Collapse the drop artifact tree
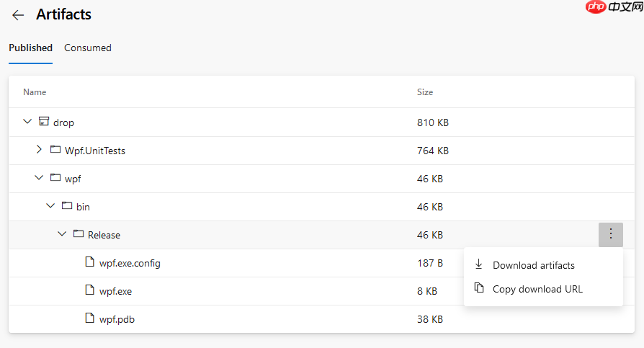Viewport: 644px width, 348px height. point(27,122)
